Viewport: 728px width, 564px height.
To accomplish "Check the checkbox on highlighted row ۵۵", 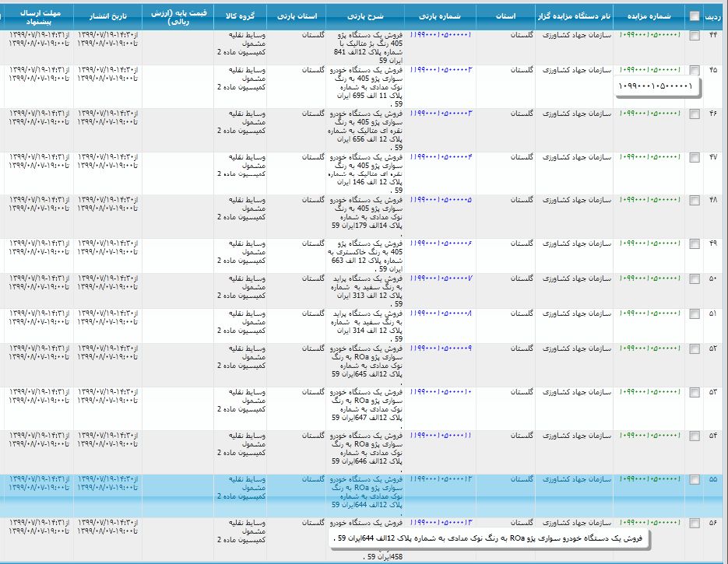I will pos(695,479).
